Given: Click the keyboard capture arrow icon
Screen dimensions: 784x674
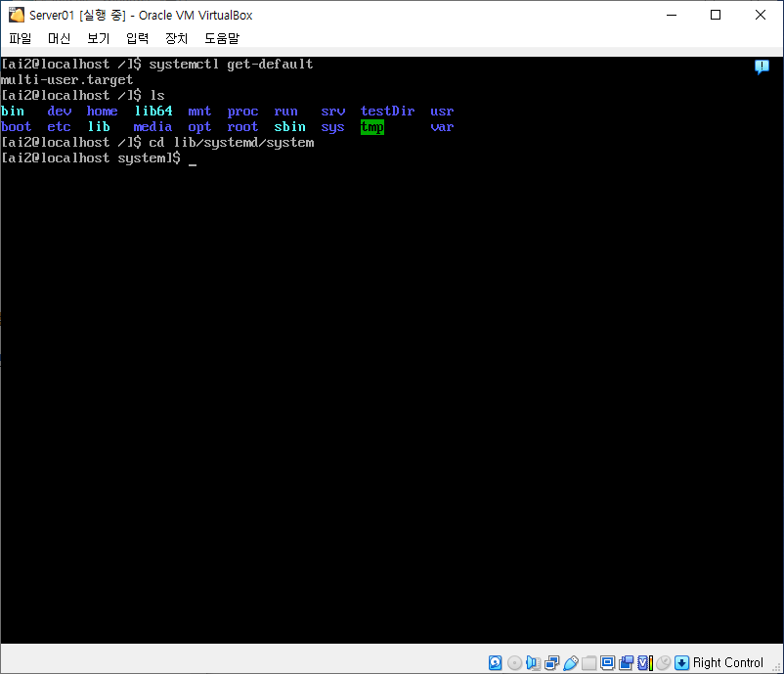Looking at the screenshot, I should pyautogui.click(x=681, y=662).
